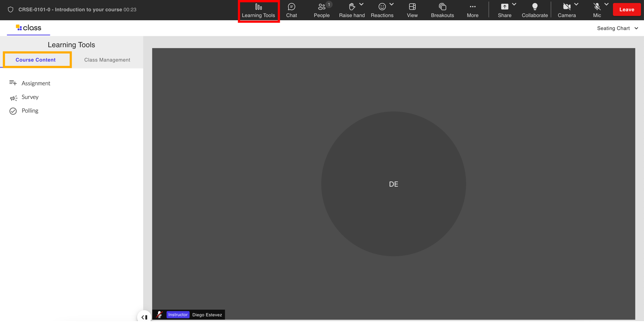Open the arrow next to Share
This screenshot has height=322, width=644.
[514, 5]
